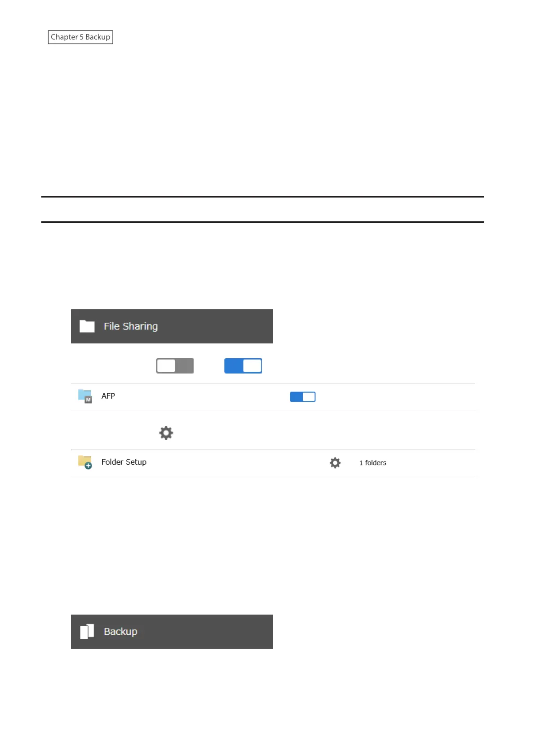Open the Backup section header
Viewport: 535px width, 756px height.
point(172,632)
